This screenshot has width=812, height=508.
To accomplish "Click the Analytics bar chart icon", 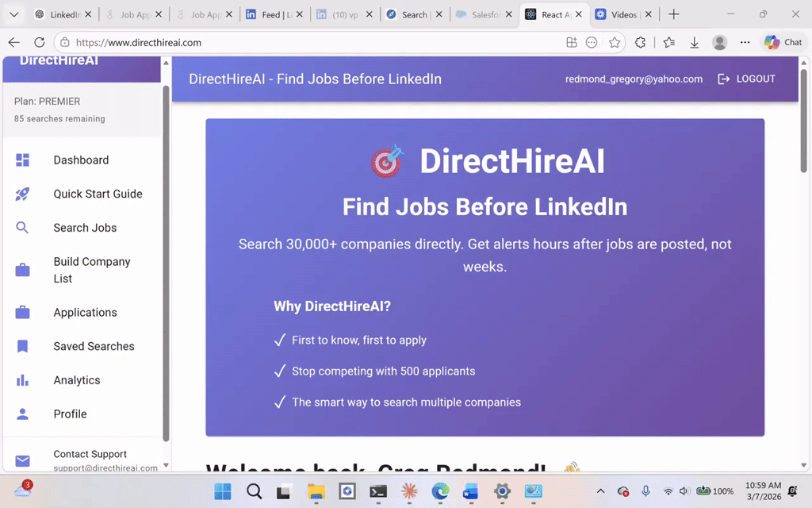I will (22, 380).
